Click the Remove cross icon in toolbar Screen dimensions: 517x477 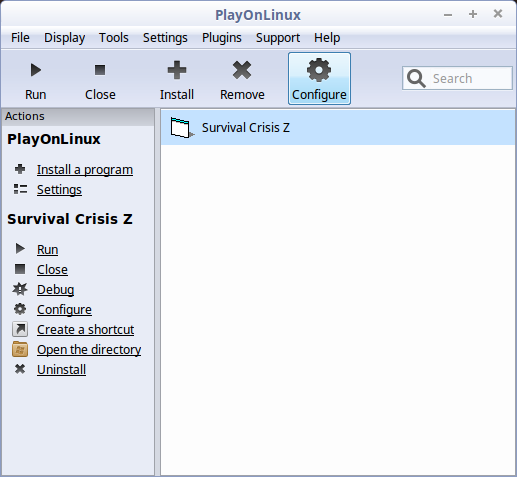[242, 70]
